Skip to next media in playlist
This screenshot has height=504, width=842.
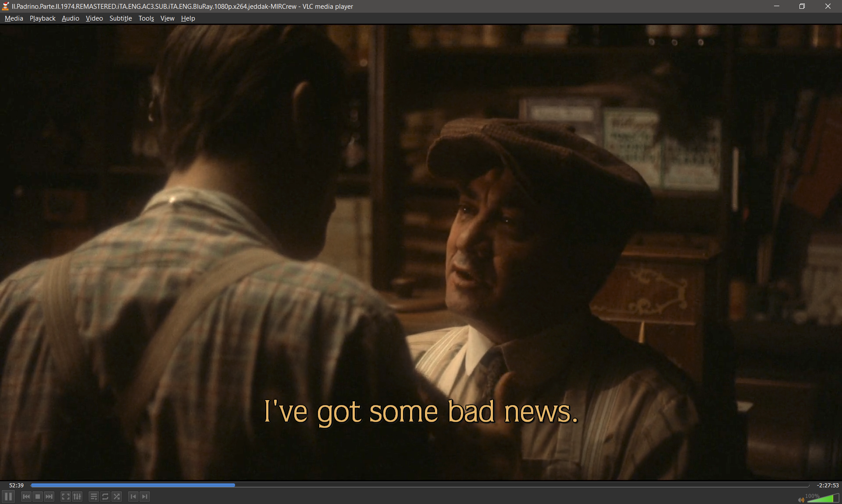[x=49, y=497]
